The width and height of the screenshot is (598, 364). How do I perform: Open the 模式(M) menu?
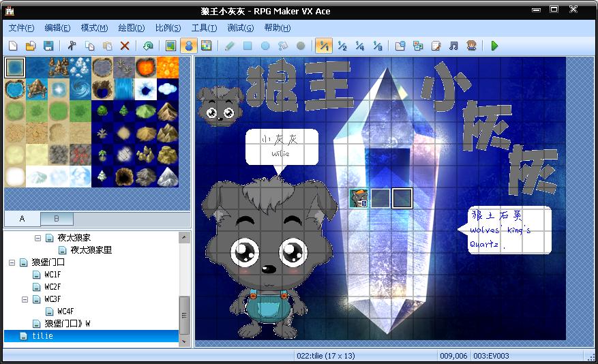click(x=94, y=28)
